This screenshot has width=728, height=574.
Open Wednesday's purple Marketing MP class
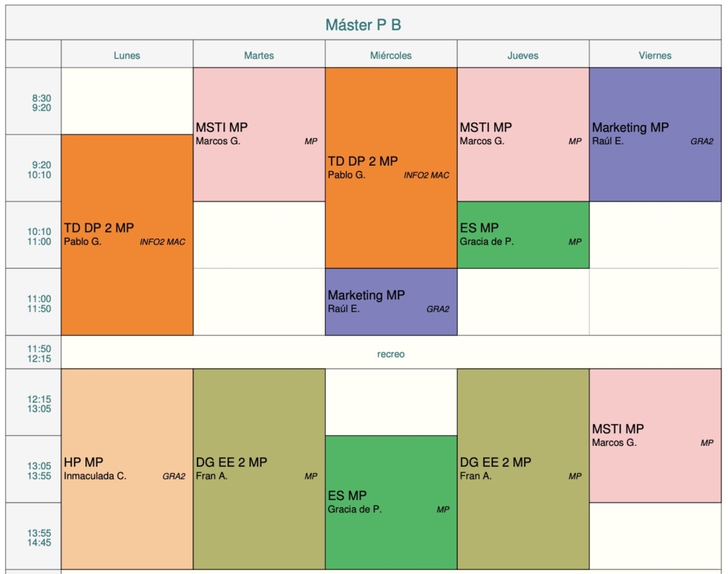[390, 302]
